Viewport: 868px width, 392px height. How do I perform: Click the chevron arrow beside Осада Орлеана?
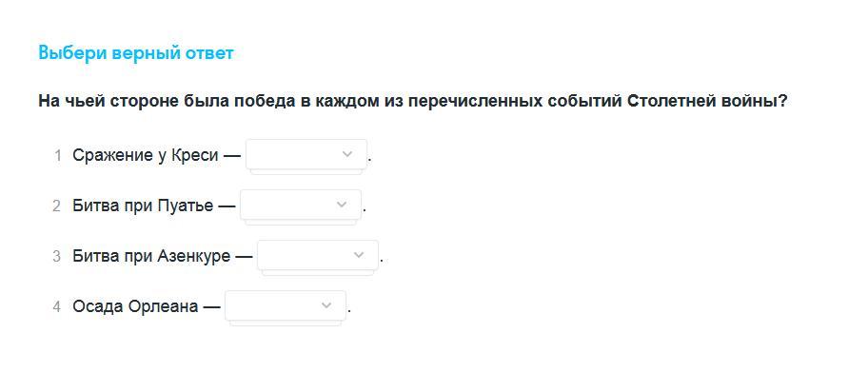(x=326, y=305)
